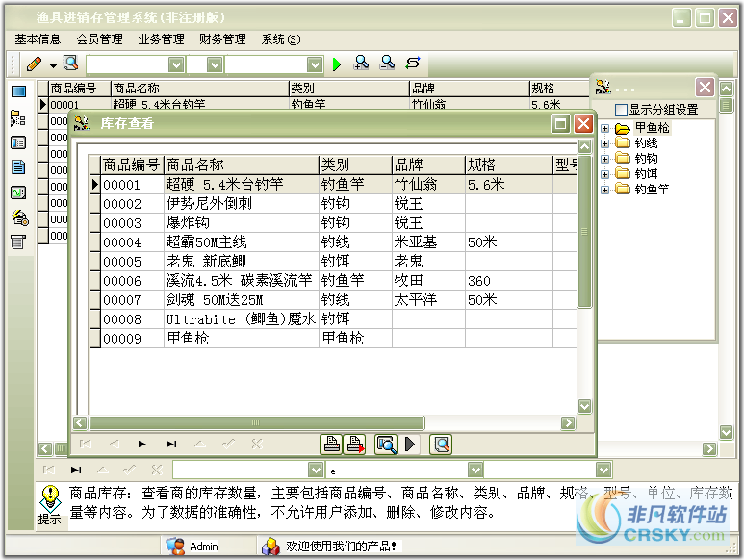Expand the 钓饵 tree node
This screenshot has width=744, height=560.
[605, 174]
